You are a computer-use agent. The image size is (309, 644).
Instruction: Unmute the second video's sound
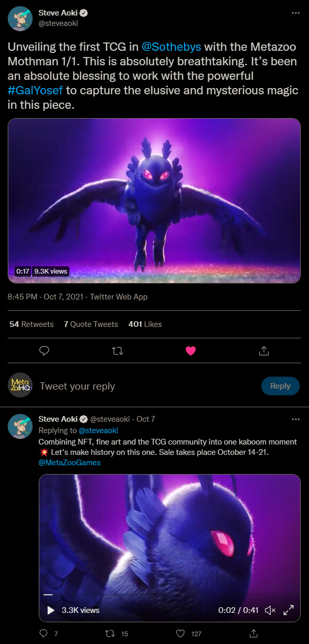pyautogui.click(x=270, y=610)
